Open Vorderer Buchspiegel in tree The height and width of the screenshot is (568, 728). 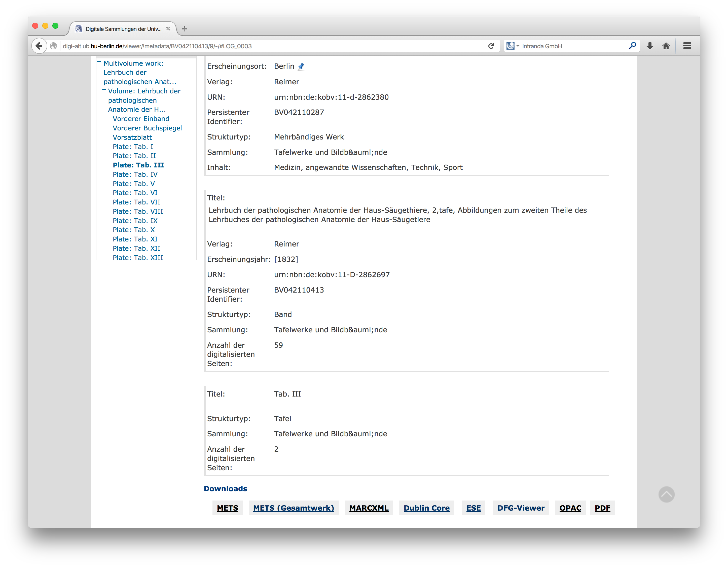point(147,128)
